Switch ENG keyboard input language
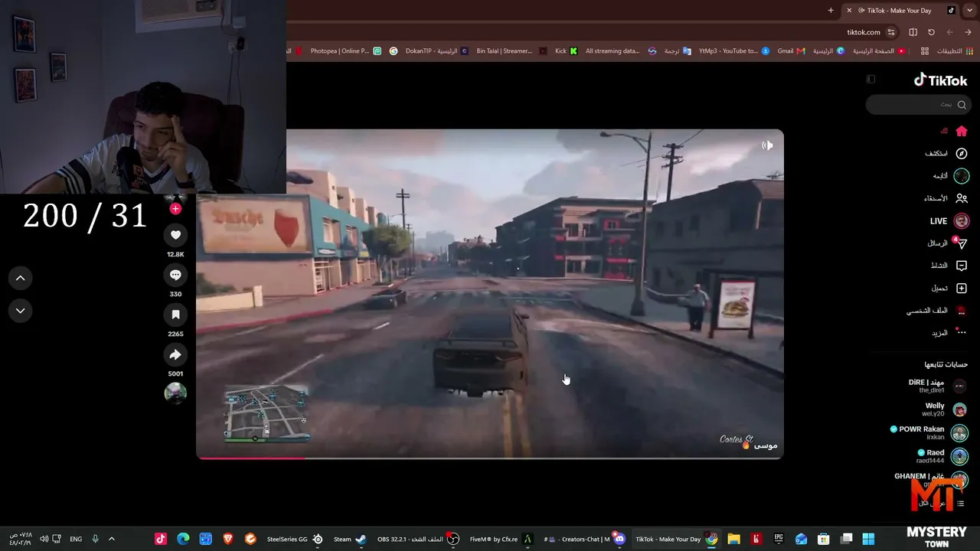 (x=76, y=539)
